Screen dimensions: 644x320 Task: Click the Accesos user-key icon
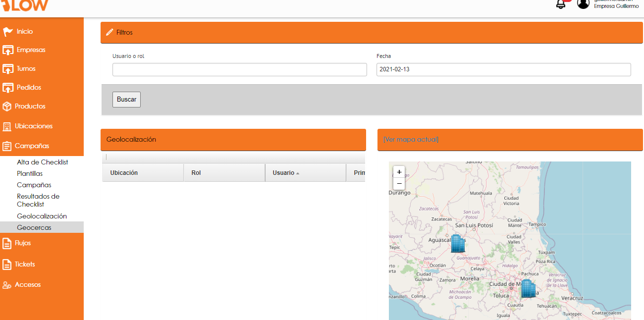[6, 285]
